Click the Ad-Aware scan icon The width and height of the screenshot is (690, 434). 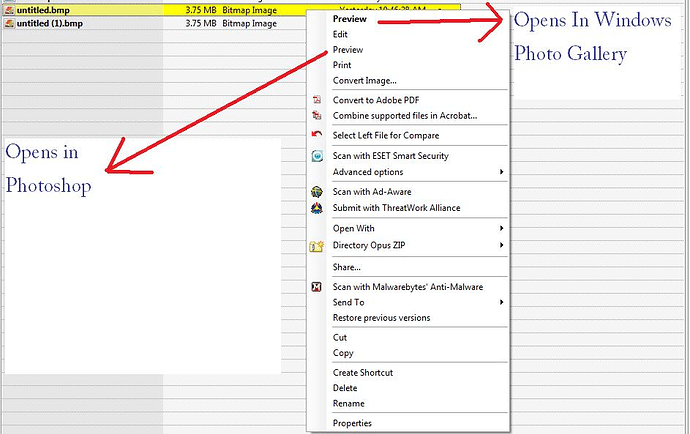pos(316,192)
